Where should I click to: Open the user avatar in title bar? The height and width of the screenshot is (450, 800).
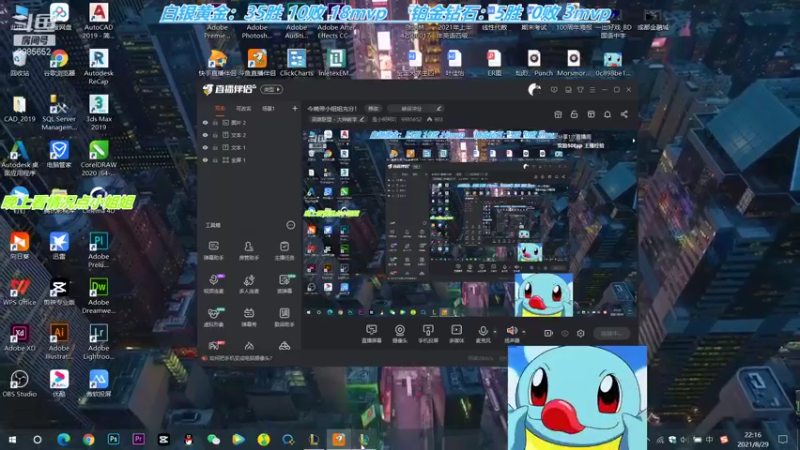(x=534, y=90)
